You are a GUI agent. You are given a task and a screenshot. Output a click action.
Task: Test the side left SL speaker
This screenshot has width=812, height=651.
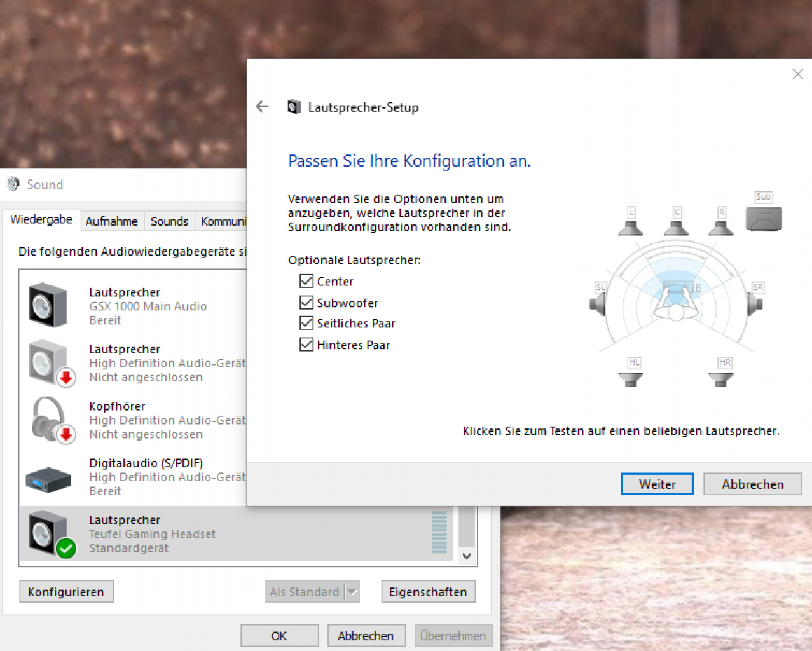point(598,299)
